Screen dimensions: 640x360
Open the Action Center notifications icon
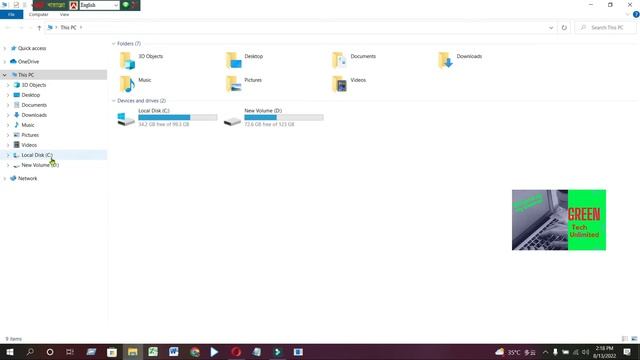627,352
